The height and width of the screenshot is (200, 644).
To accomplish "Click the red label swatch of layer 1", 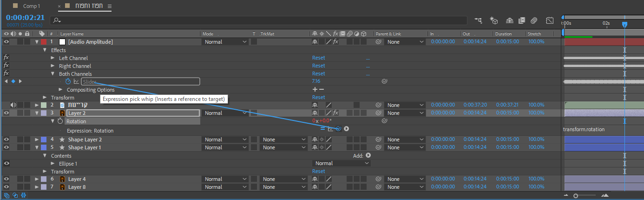I will pos(44,42).
